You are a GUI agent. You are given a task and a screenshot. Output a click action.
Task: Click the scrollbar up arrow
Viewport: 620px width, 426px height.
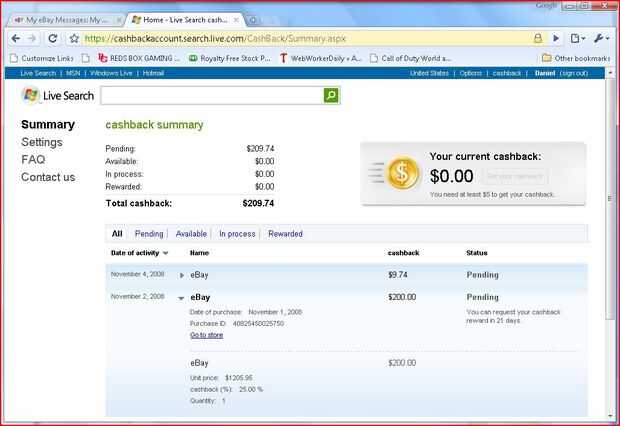(611, 73)
